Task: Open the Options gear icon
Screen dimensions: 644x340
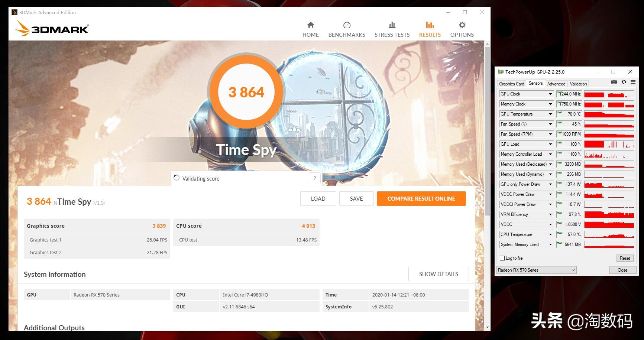Action: click(x=462, y=25)
